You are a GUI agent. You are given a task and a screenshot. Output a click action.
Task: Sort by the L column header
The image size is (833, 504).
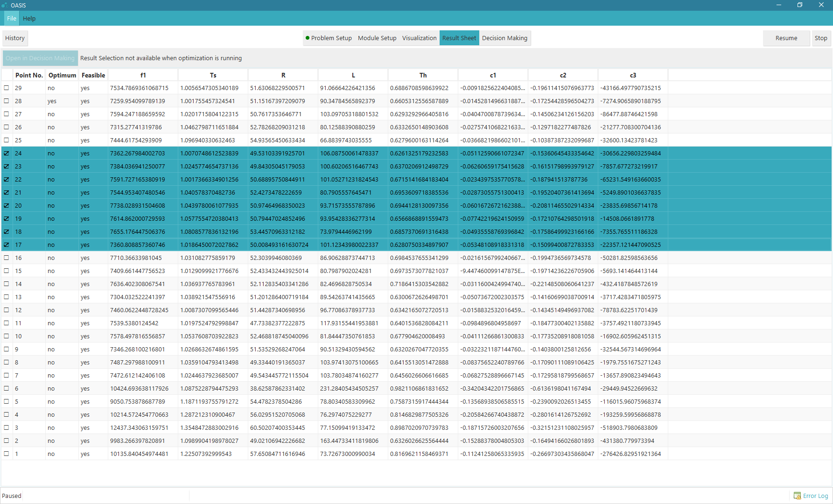pos(353,75)
